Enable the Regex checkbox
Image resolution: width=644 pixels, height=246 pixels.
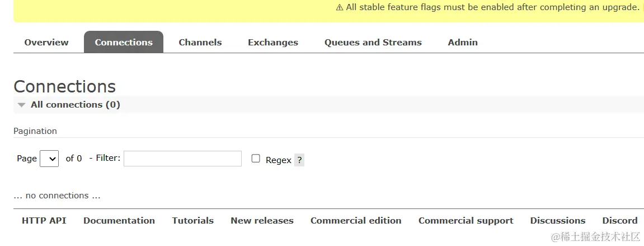256,159
